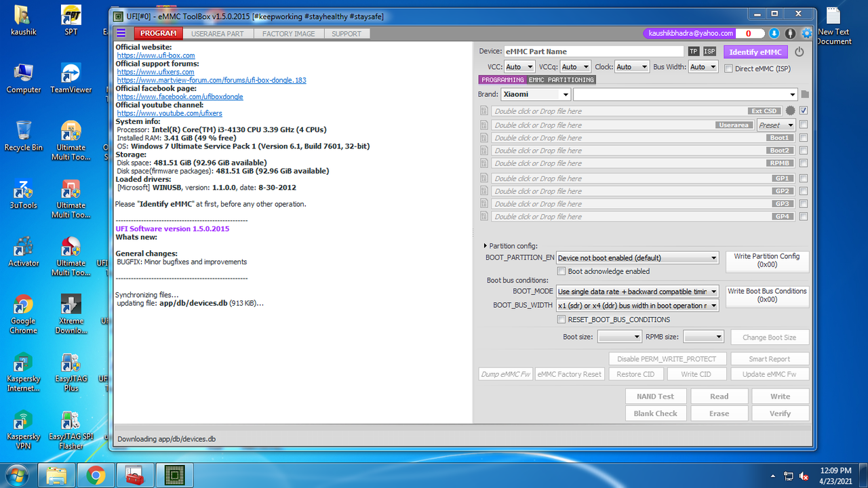Open the BOOT_PARTITION_EN dropdown

637,258
